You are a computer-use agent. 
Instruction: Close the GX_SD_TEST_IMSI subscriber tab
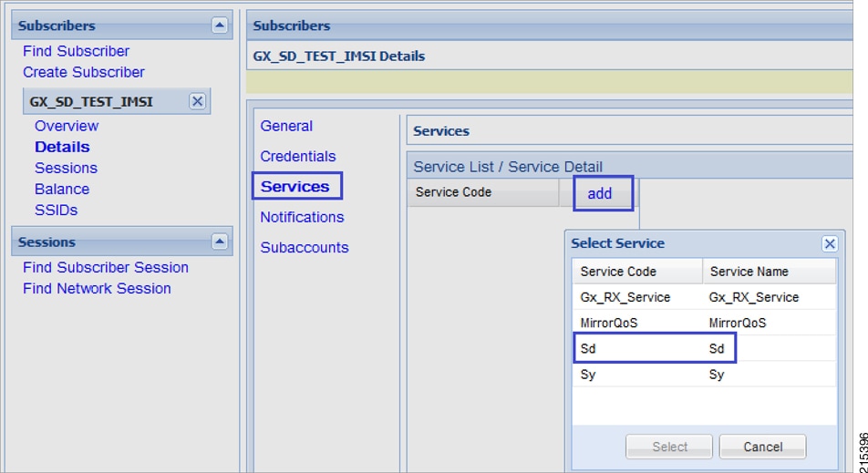click(x=197, y=101)
